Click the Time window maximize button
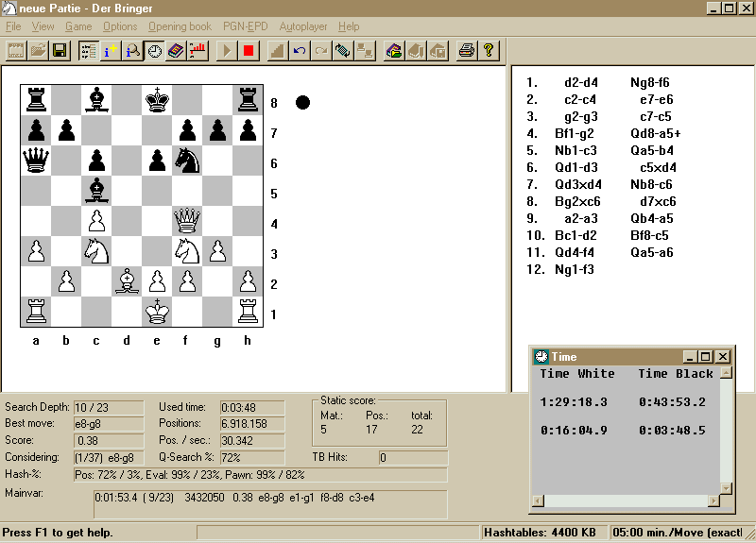This screenshot has width=756, height=543. pos(707,356)
